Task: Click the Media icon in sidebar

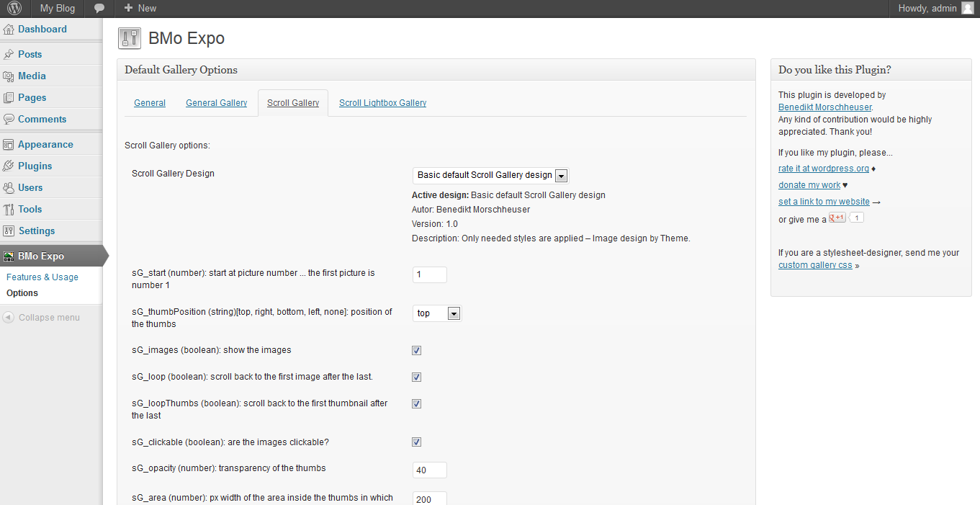Action: pos(9,76)
